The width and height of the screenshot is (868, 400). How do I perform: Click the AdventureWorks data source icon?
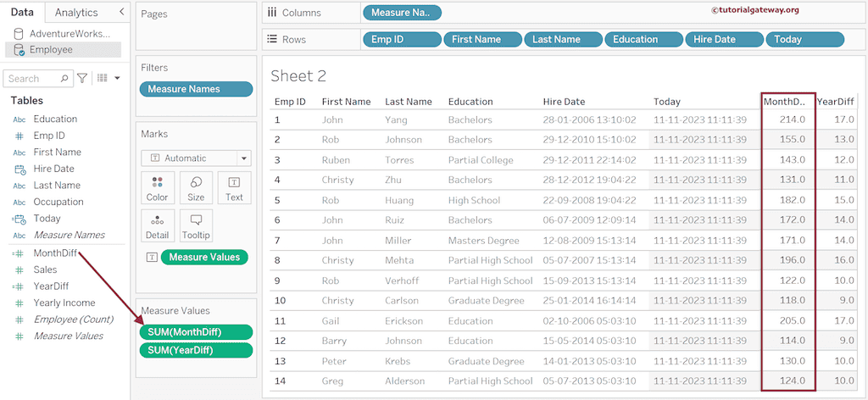(19, 34)
